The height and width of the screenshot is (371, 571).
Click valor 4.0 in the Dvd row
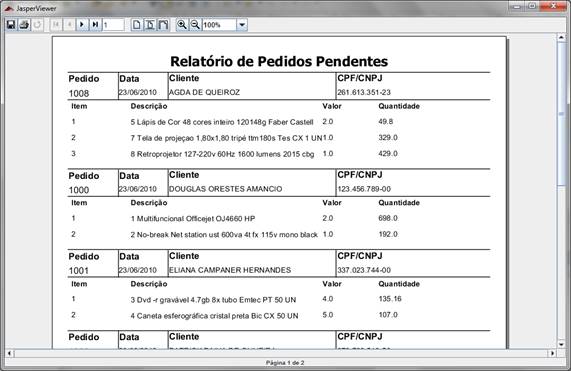click(327, 299)
